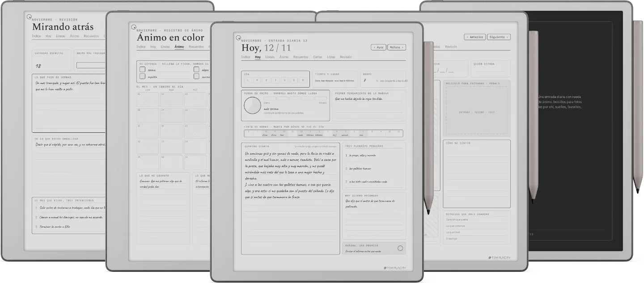Tap first line of Tres alegrías pequeñas
Viewport: 644px width, 283px height.
pos(375,156)
